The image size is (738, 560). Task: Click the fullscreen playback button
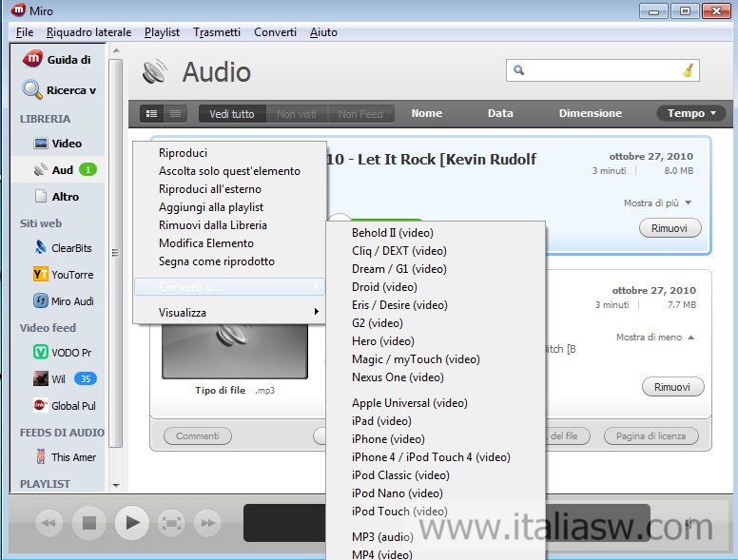point(171,523)
